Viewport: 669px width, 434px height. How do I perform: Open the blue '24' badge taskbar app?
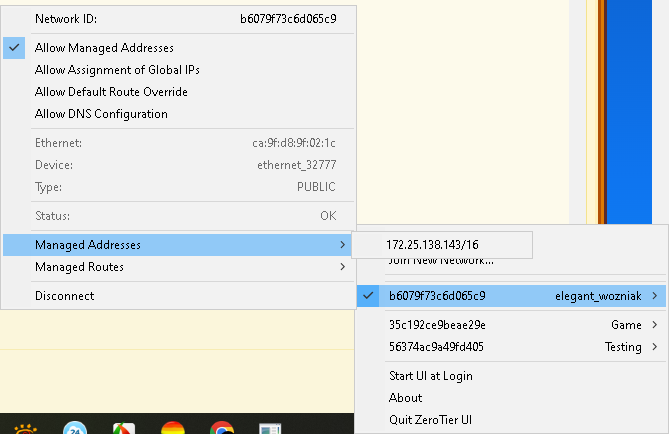[x=75, y=428]
